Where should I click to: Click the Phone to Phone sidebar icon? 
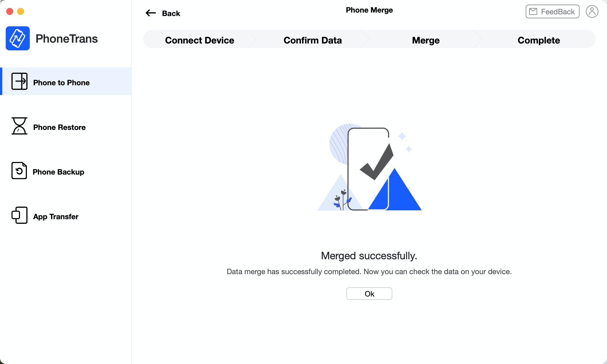pyautogui.click(x=19, y=82)
